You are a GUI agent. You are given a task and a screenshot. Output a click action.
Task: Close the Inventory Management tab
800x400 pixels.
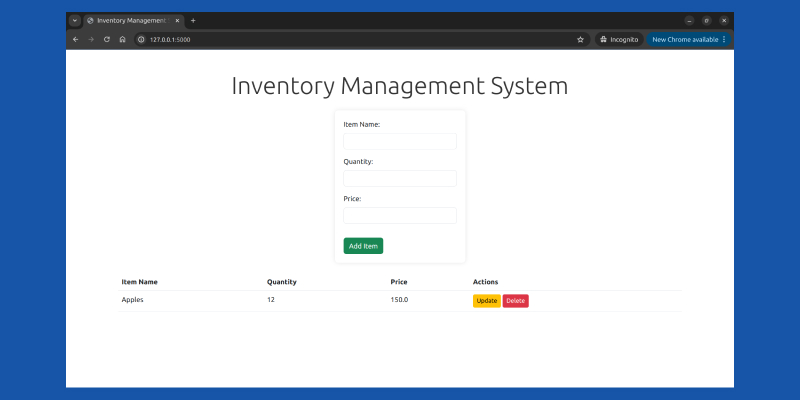(178, 20)
